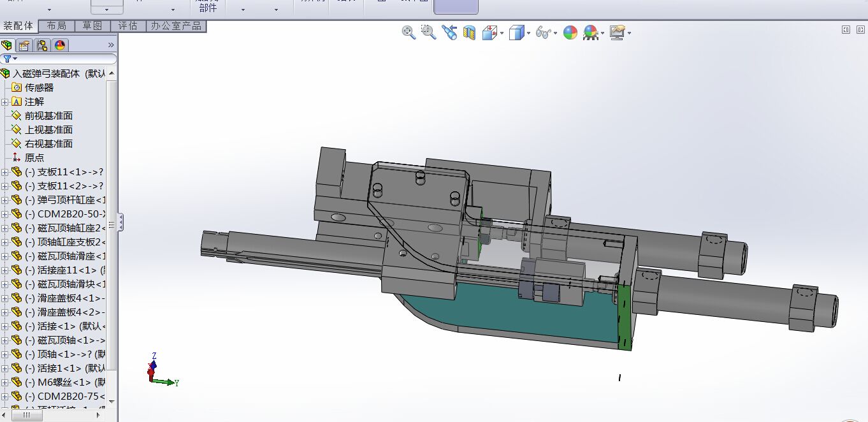
Task: Switch to the 草图 tab
Action: [x=92, y=25]
